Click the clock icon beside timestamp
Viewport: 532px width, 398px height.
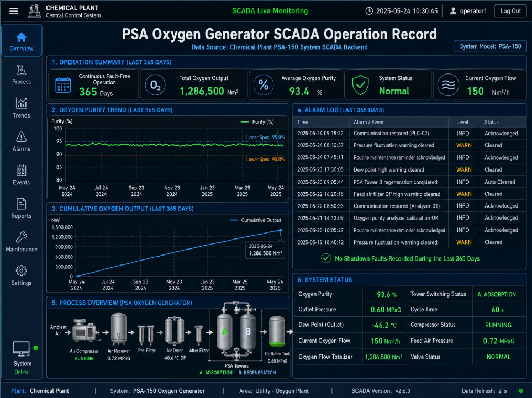click(369, 11)
